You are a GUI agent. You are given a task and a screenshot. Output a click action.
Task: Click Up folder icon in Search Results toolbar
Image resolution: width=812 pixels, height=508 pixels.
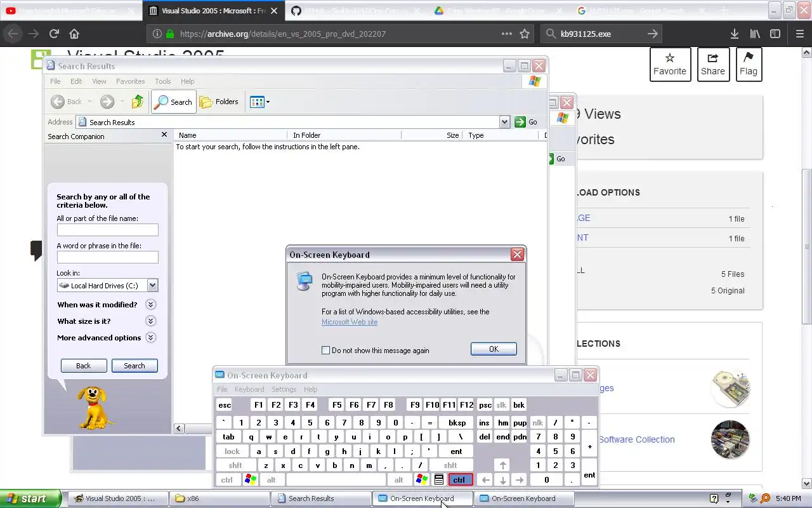pyautogui.click(x=138, y=102)
